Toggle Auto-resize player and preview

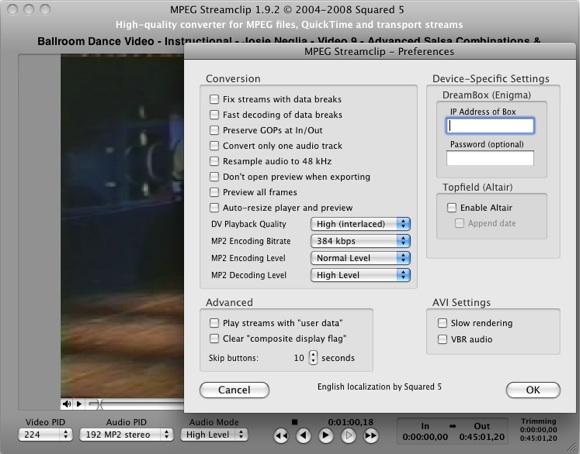(214, 208)
